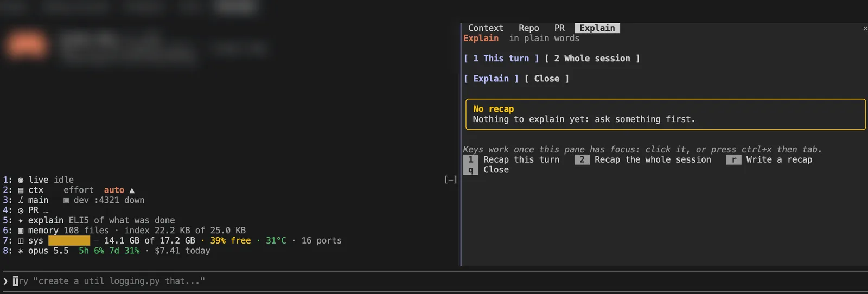Choose the '2 Whole session' option
Screen dimensions: 868x294
tap(592, 59)
